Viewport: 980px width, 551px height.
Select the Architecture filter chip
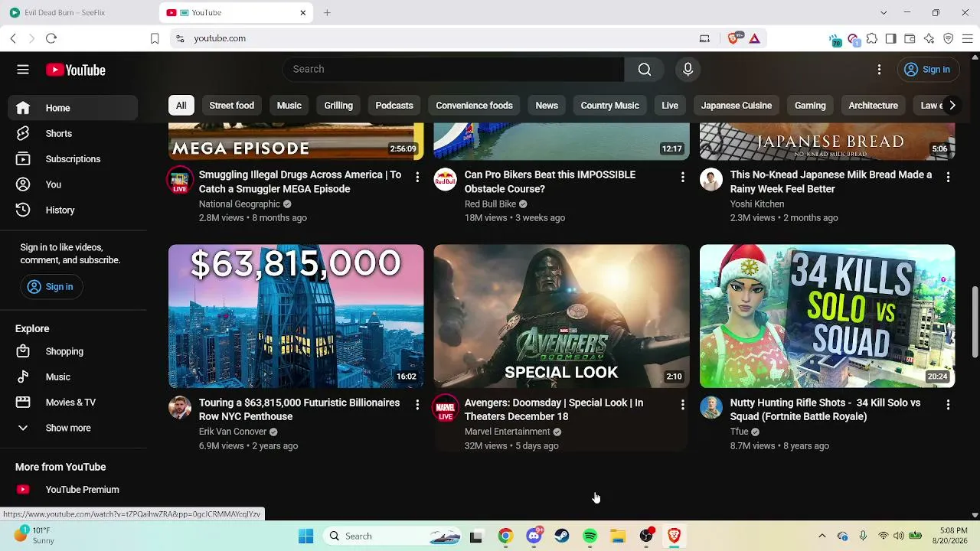click(874, 106)
